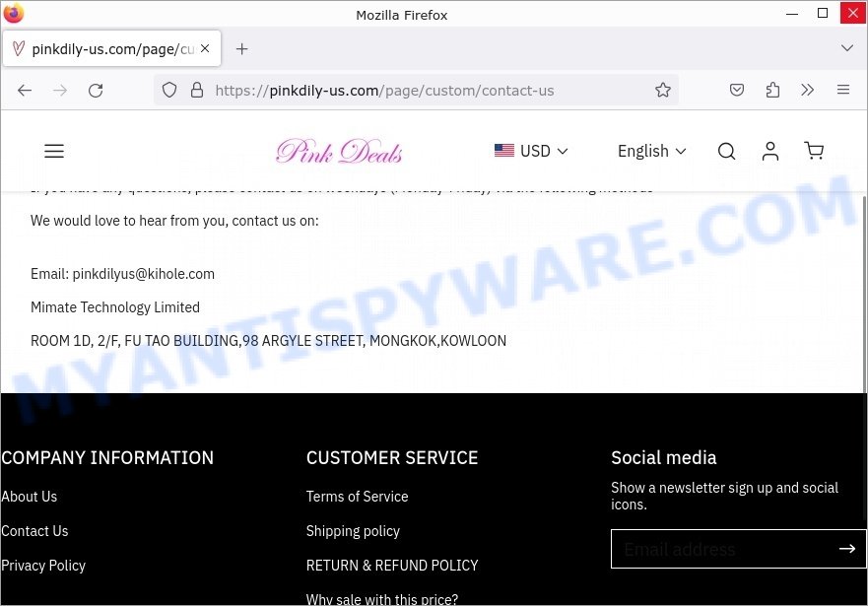This screenshot has height=606, width=868.
Task: Open RETURN & REFUND POLICY link
Action: coord(392,565)
